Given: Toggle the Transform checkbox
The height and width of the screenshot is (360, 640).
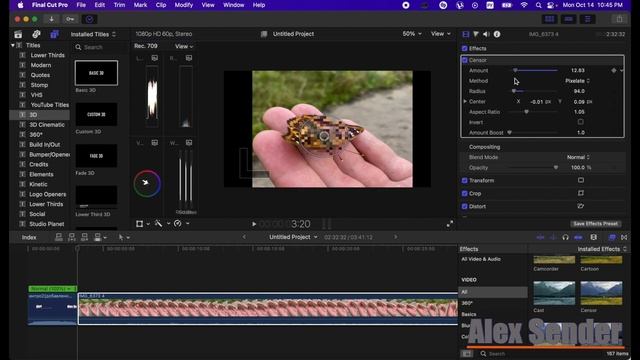Looking at the screenshot, I should tap(464, 180).
